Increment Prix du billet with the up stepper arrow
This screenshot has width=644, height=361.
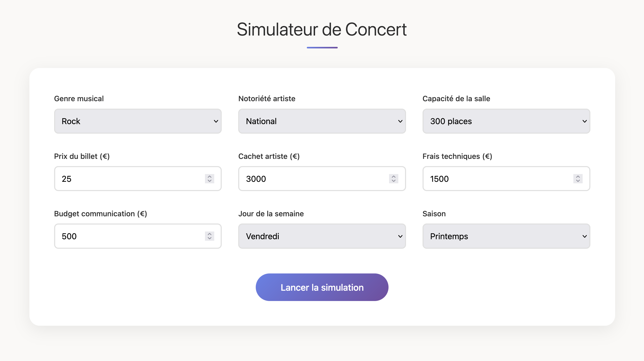point(210,177)
